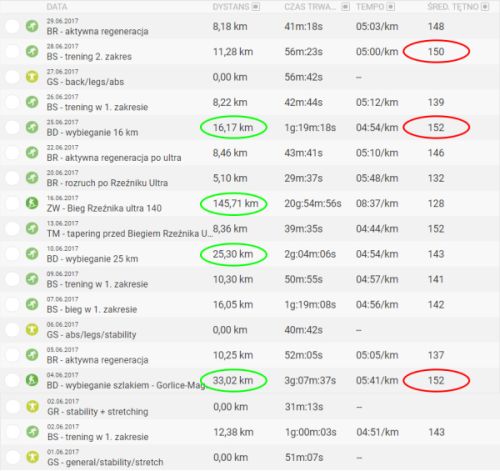The height and width of the screenshot is (471, 500).
Task: Click strength icon for GS - general/stability/stretch
Action: click(x=32, y=457)
